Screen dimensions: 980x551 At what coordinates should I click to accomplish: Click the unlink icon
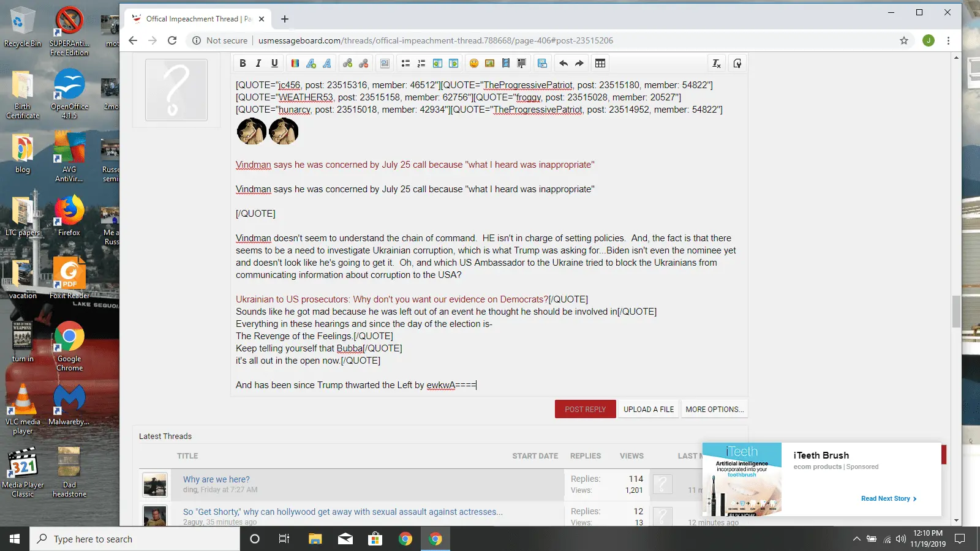tap(364, 63)
